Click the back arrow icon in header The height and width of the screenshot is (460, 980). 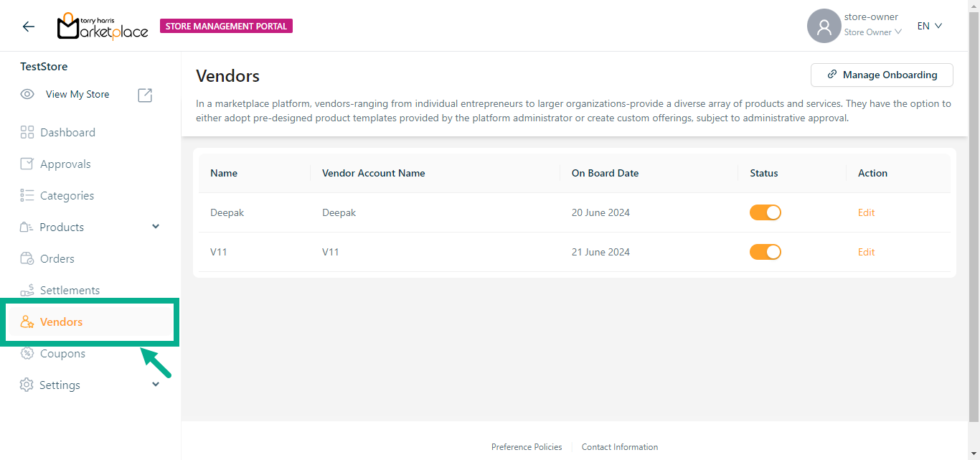point(28,27)
